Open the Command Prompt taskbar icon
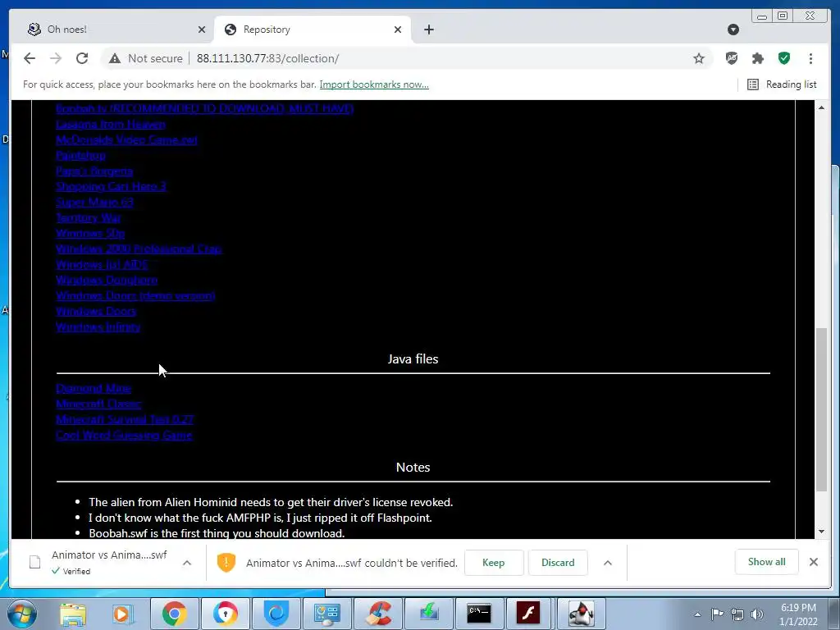Viewport: 840px width, 630px height. click(478, 614)
